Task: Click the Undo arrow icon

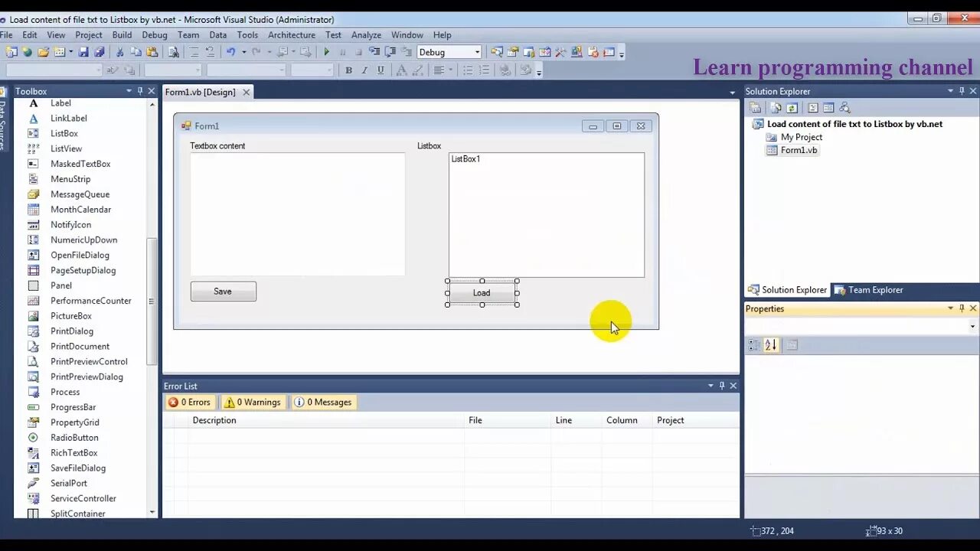Action: point(230,52)
